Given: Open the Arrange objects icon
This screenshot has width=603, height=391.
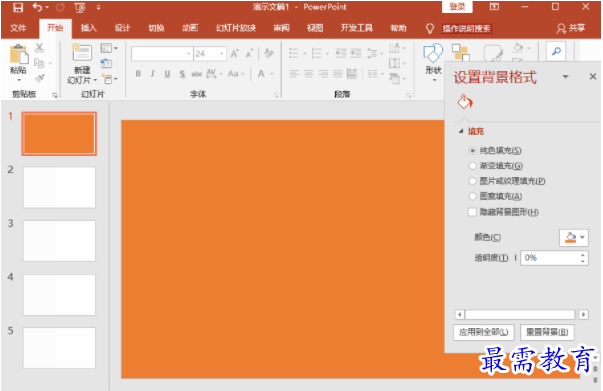Looking at the screenshot, I should 460,53.
